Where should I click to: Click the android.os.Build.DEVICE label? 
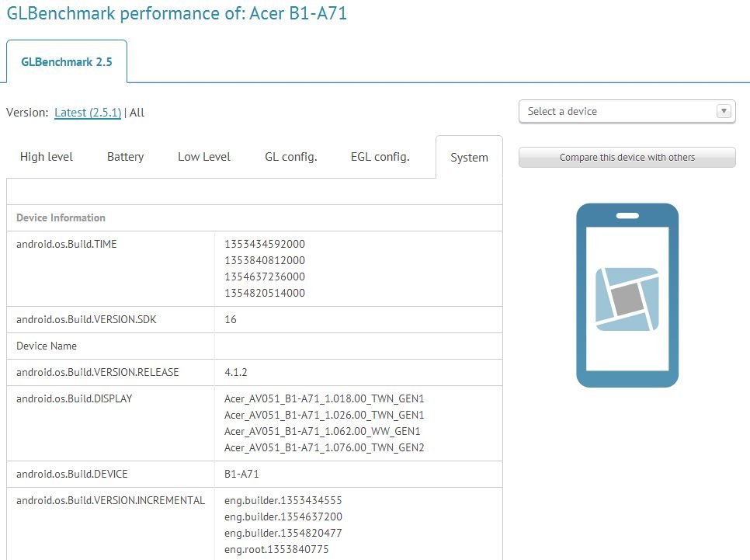(x=71, y=474)
